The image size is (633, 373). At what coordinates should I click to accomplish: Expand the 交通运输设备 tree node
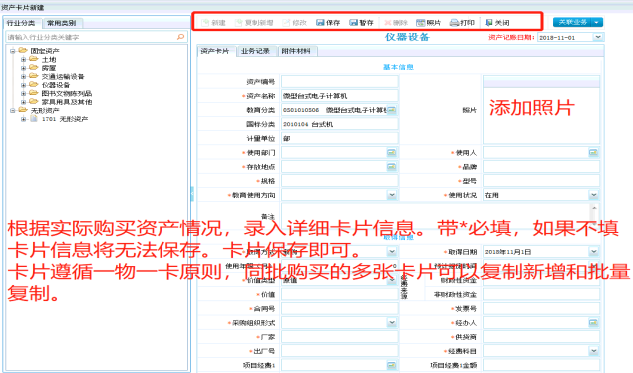coord(23,76)
